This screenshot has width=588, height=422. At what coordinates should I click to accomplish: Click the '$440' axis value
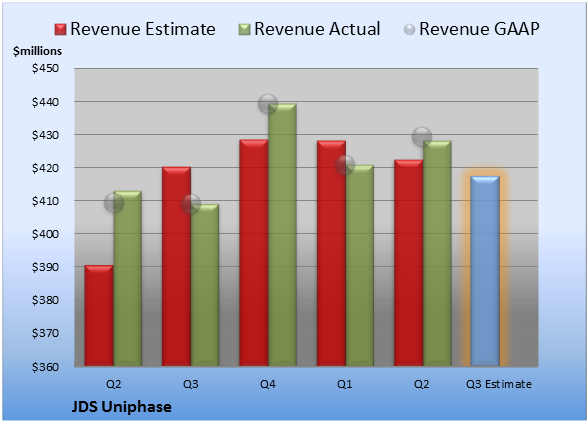45,102
